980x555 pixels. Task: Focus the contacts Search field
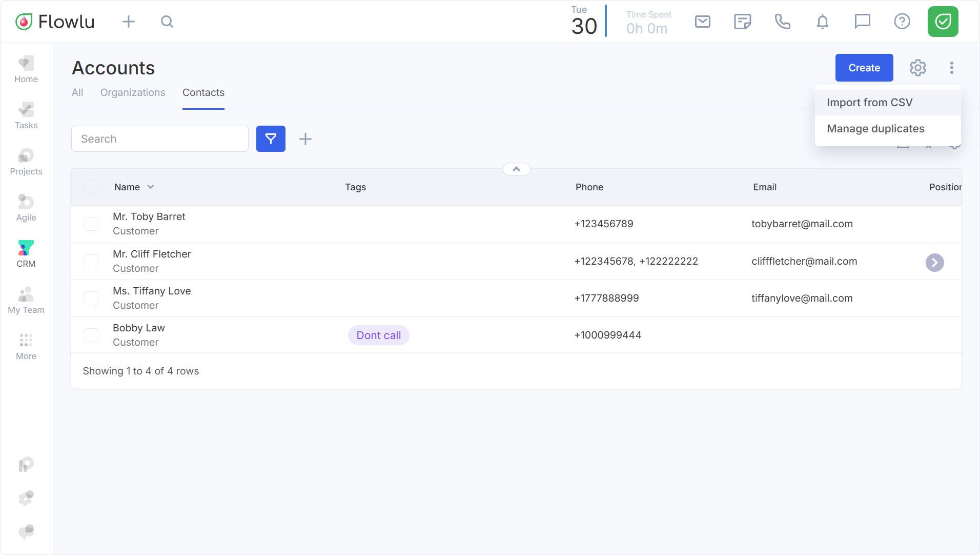(160, 139)
